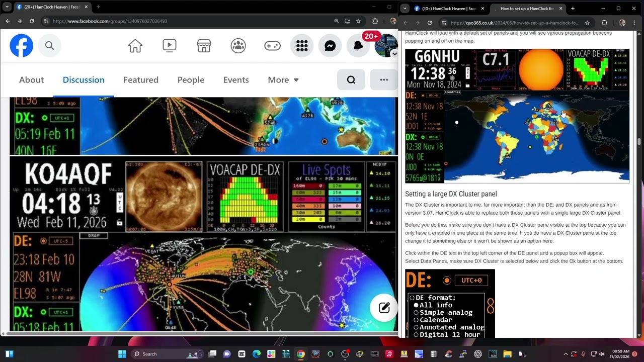This screenshot has width=644, height=362.
Task: Select HamClock Heaven tab in right window
Action: 448,9
